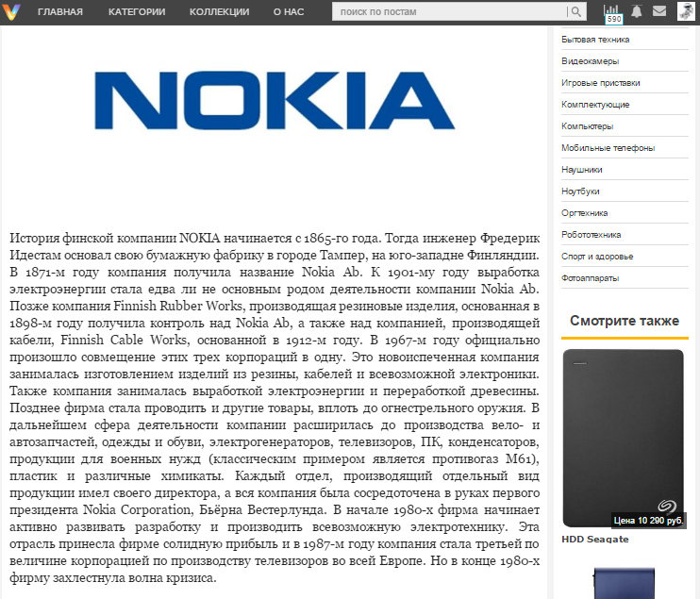Open the messages envelope icon

coord(658,11)
